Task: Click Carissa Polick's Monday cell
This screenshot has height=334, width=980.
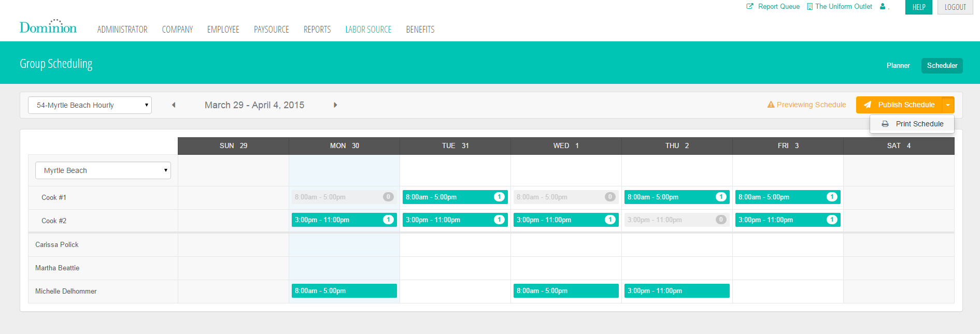Action: (344, 245)
